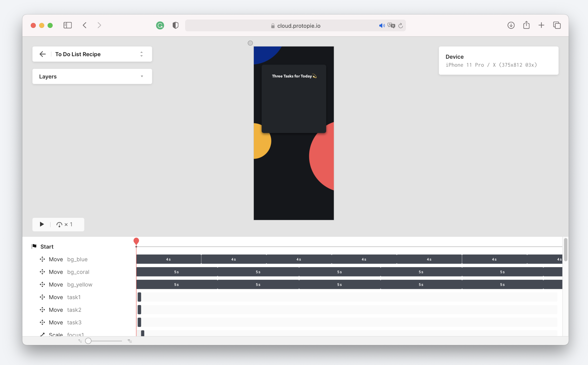Viewport: 588px width, 365px height.
Task: Mute the tab audio speaker icon
Action: [382, 25]
